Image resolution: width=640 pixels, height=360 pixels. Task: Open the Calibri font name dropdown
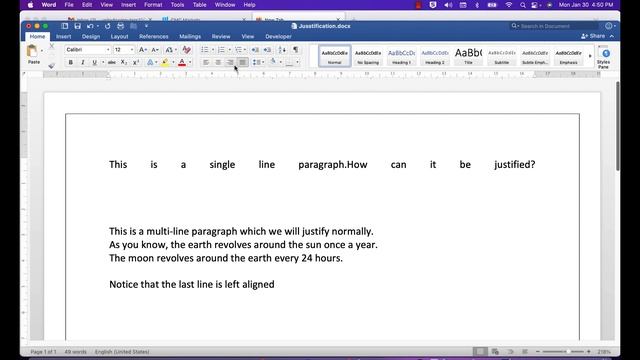tap(108, 50)
